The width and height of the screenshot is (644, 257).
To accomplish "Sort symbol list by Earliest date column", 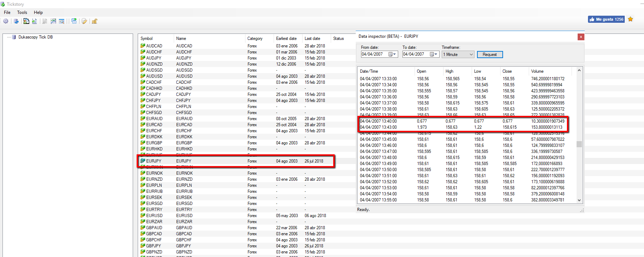I will tap(288, 38).
